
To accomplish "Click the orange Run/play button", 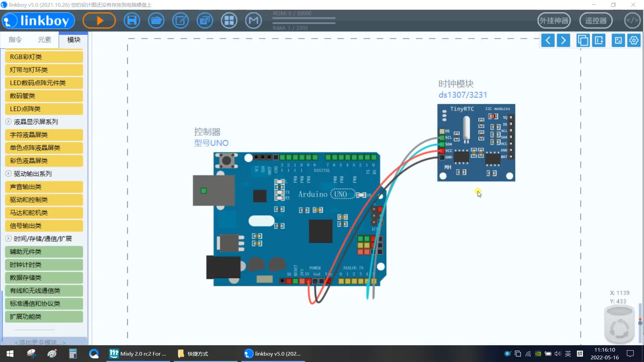I will click(x=99, y=21).
